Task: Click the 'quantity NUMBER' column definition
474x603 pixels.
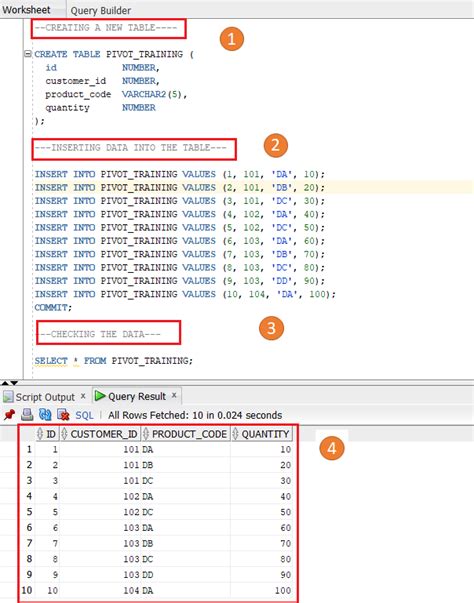Action: (x=100, y=108)
